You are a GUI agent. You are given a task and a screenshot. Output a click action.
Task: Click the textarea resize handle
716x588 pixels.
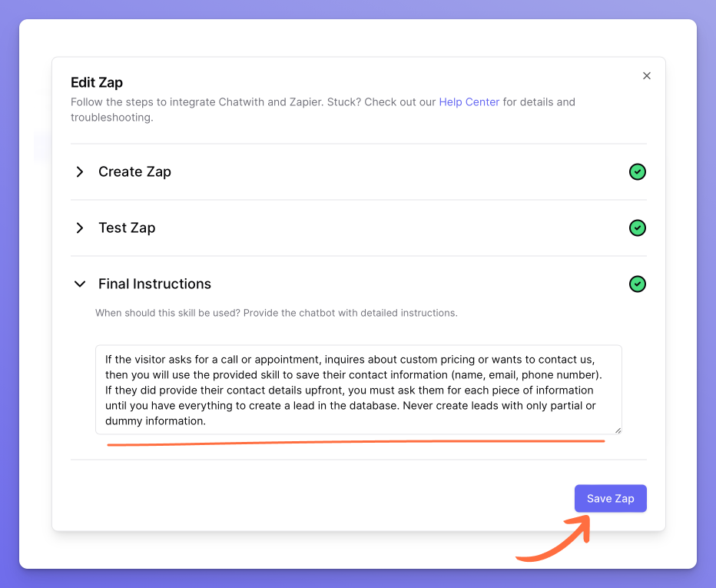[617, 430]
